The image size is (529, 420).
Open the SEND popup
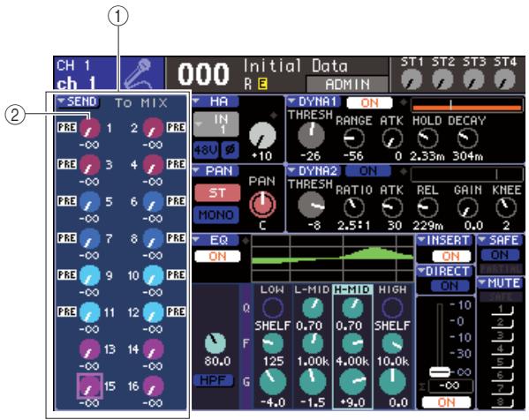click(x=78, y=101)
